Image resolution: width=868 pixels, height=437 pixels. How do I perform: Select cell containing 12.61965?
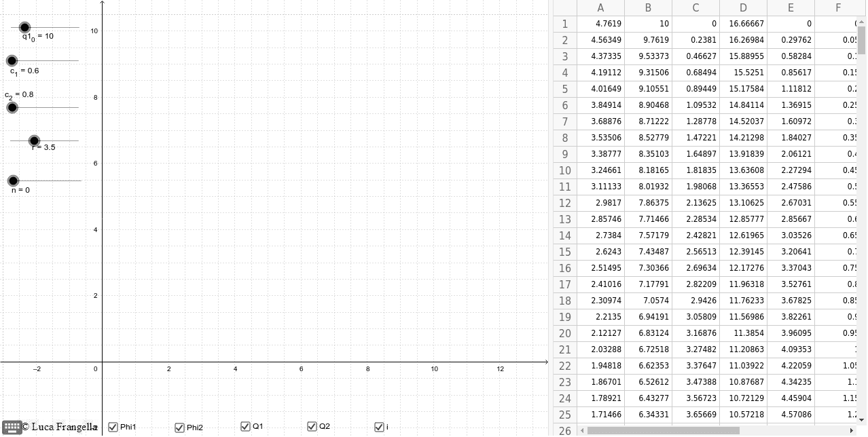[x=743, y=235]
